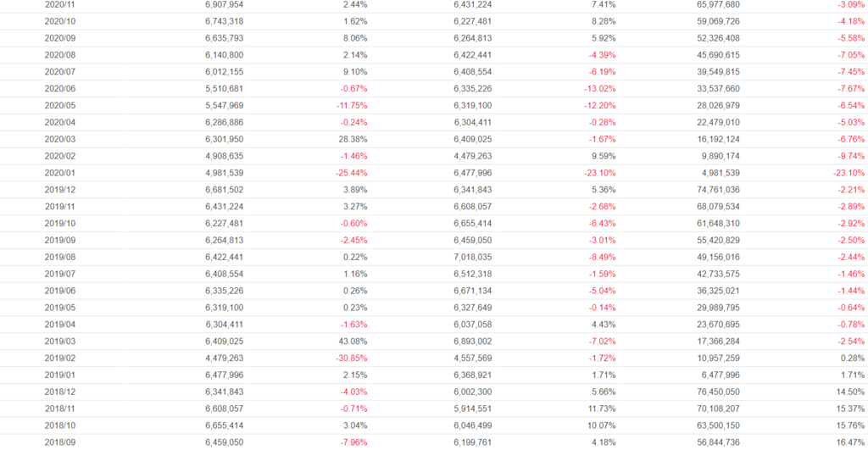Select the 2018/10 row date
This screenshot has height=450, width=868.
(60, 425)
